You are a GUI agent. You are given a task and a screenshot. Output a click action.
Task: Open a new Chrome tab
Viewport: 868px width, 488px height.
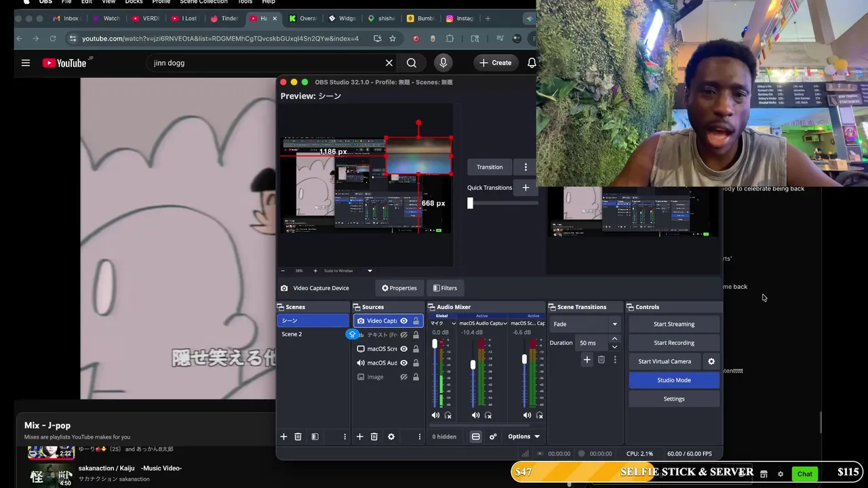pyautogui.click(x=488, y=18)
